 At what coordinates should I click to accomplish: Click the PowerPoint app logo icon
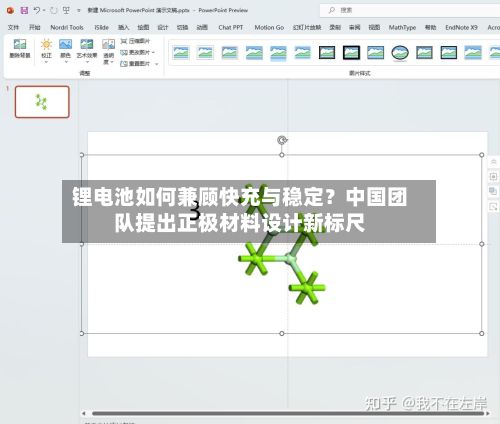(x=10, y=10)
